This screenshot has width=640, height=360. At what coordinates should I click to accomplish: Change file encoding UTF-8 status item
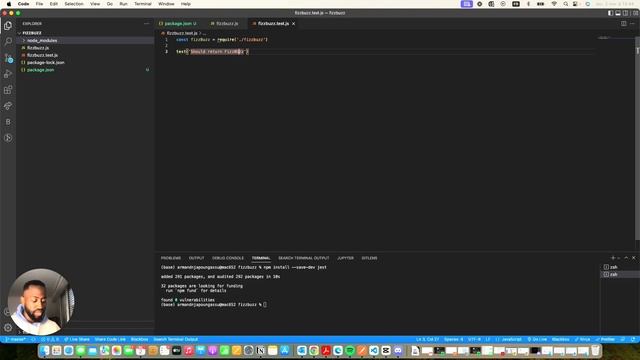474,339
